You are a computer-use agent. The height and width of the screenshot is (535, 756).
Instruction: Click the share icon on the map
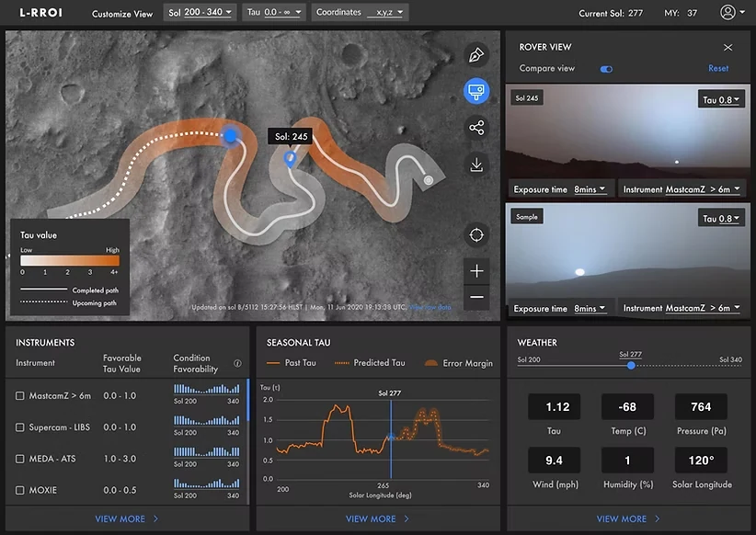pyautogui.click(x=476, y=128)
